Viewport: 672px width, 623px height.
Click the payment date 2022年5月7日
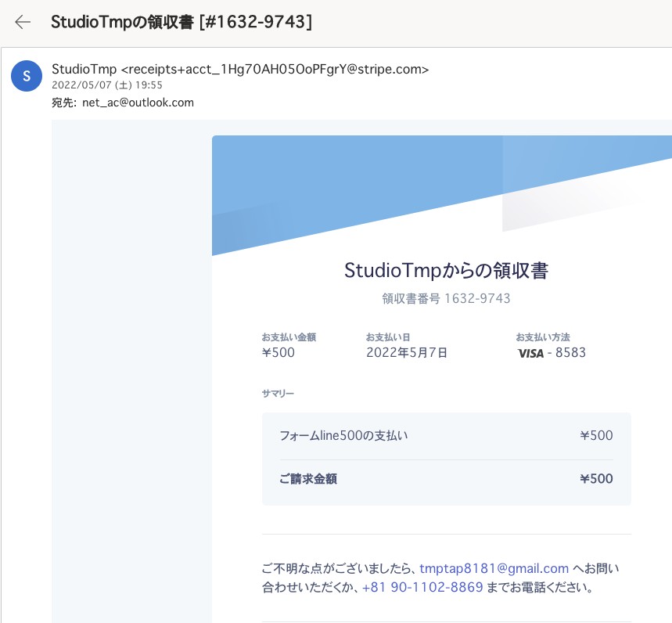click(x=407, y=352)
